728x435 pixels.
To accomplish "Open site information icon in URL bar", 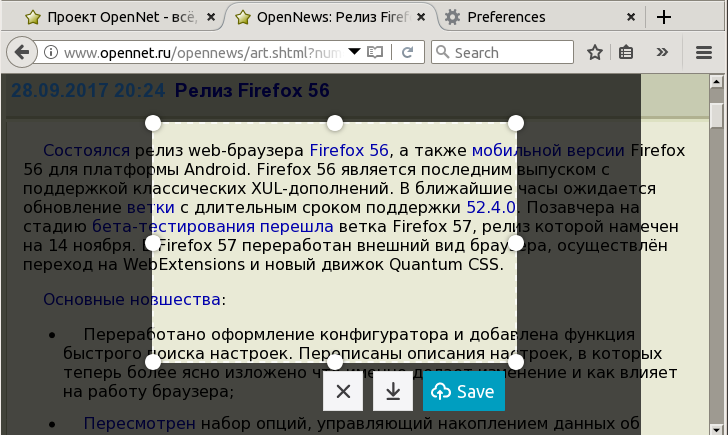I will pos(50,52).
